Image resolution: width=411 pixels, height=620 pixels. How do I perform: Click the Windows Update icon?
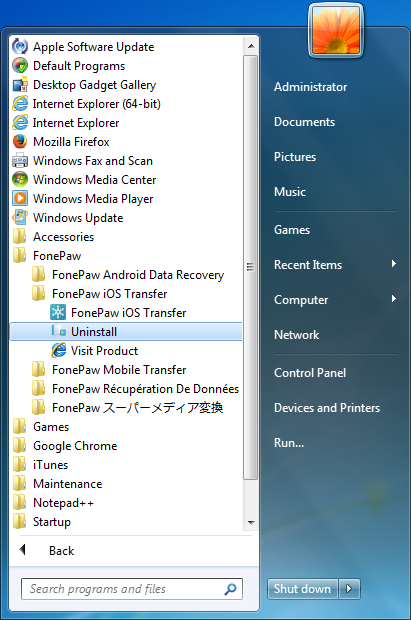20,217
